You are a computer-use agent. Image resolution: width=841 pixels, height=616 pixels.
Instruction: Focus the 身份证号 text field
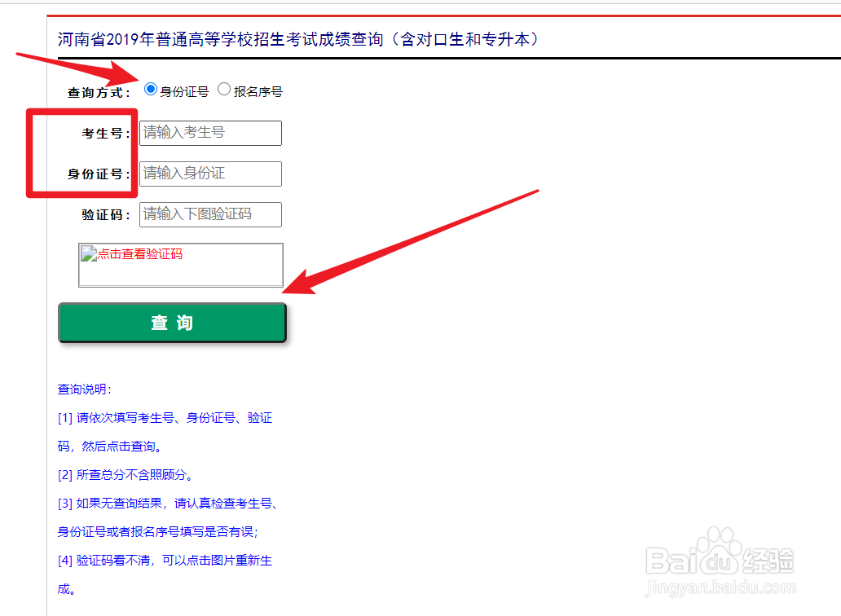209,174
